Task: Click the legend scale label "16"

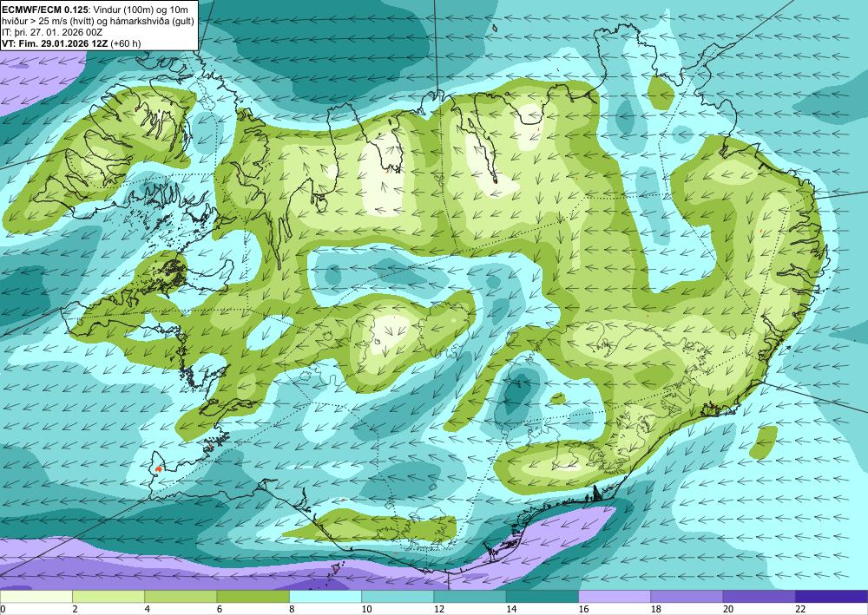Action: [x=583, y=610]
